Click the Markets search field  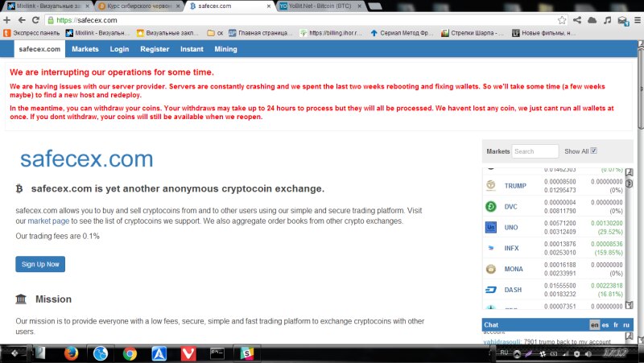pos(535,151)
